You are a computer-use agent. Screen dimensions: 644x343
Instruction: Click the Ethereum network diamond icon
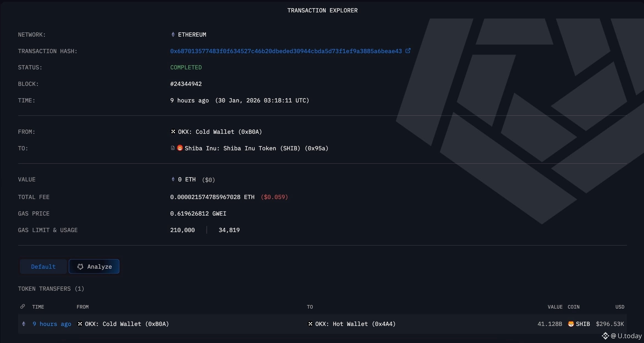pos(173,34)
